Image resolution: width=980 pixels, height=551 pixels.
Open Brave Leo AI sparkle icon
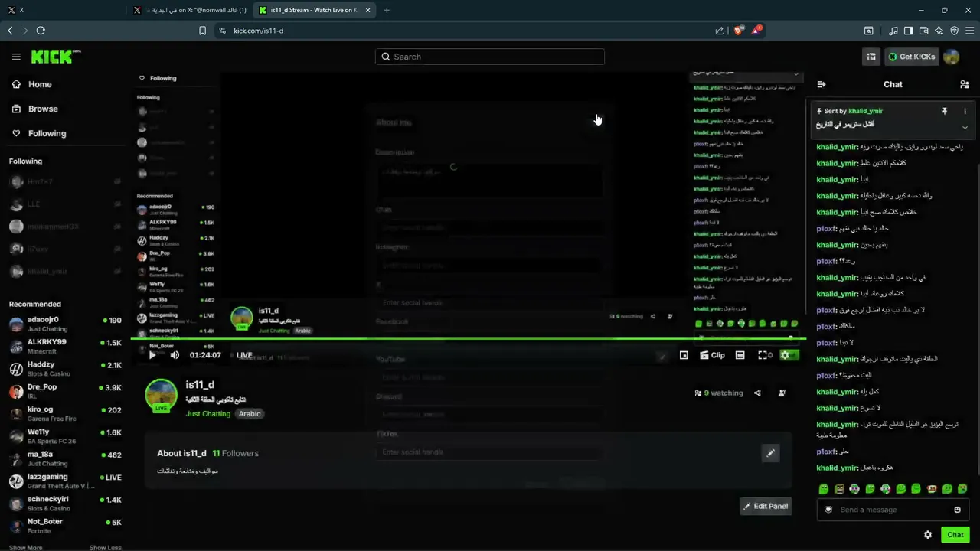click(x=939, y=31)
